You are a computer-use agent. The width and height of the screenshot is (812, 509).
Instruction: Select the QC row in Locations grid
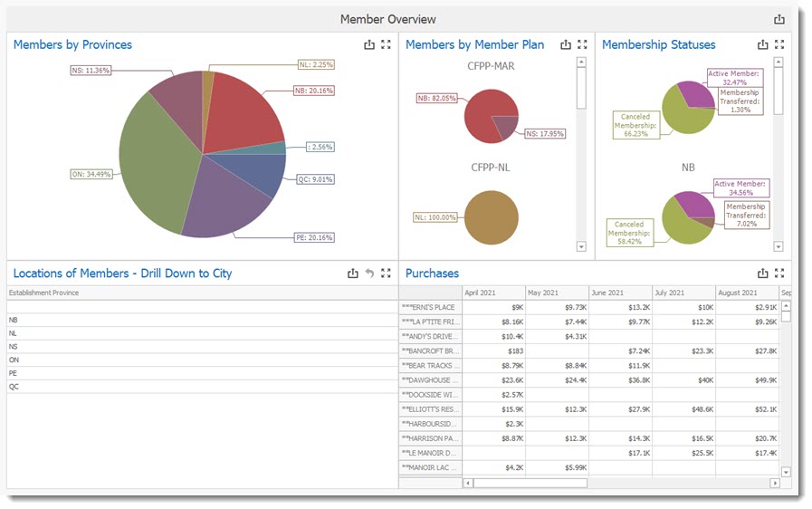click(x=14, y=386)
